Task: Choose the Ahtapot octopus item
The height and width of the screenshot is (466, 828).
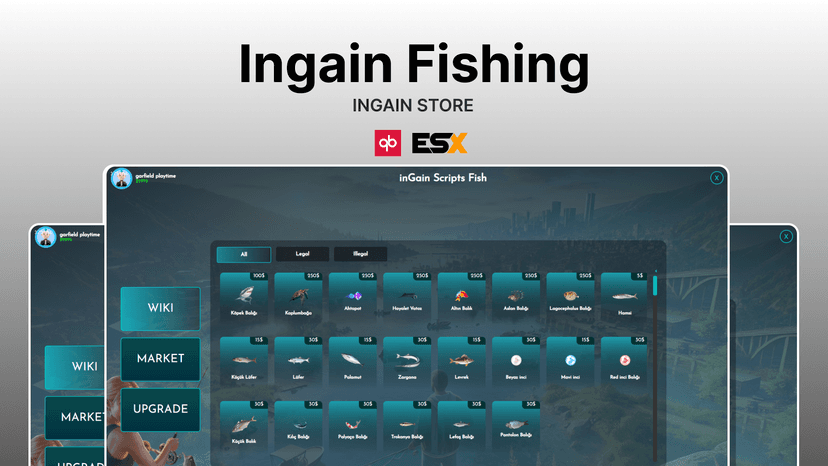Action: (353, 296)
